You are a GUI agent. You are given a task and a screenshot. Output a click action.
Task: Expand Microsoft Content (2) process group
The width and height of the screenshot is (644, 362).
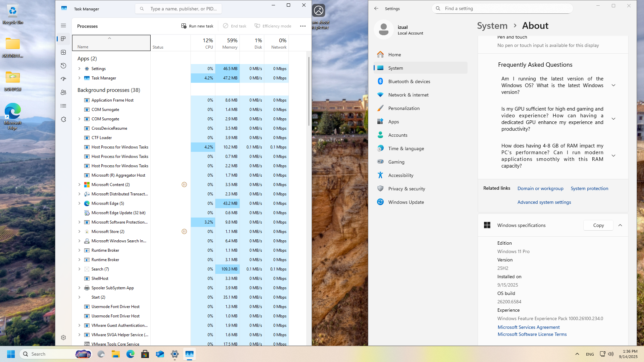pyautogui.click(x=79, y=185)
